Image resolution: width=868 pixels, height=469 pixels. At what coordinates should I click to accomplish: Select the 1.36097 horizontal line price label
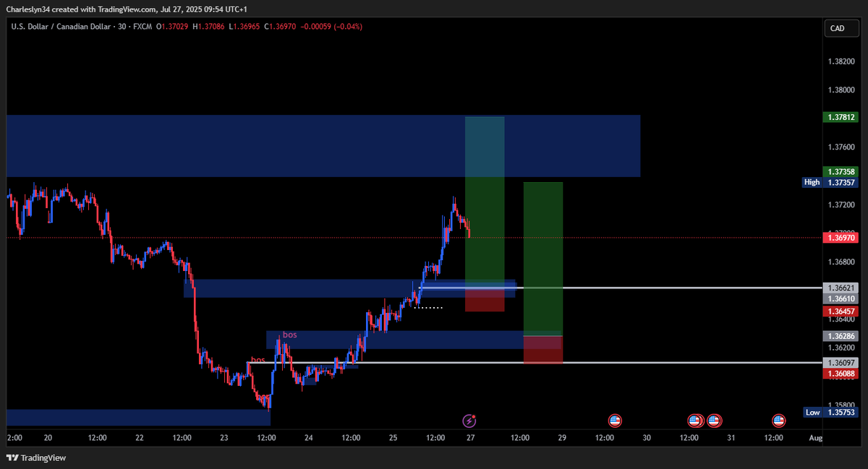click(x=840, y=362)
